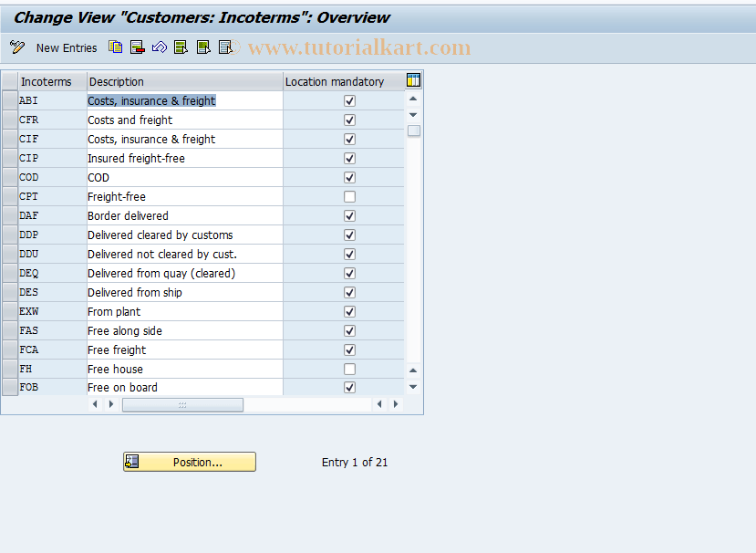Check Location mandatory for FH Free house

(x=349, y=369)
